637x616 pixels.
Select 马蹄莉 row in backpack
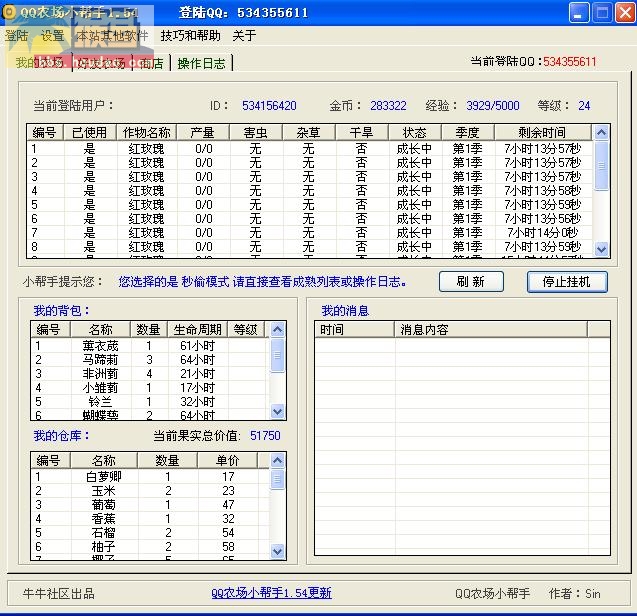click(x=150, y=360)
